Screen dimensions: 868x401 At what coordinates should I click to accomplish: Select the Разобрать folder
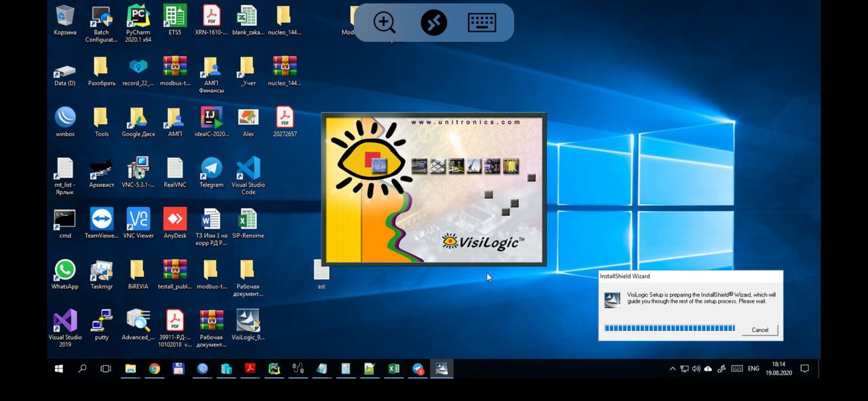101,71
